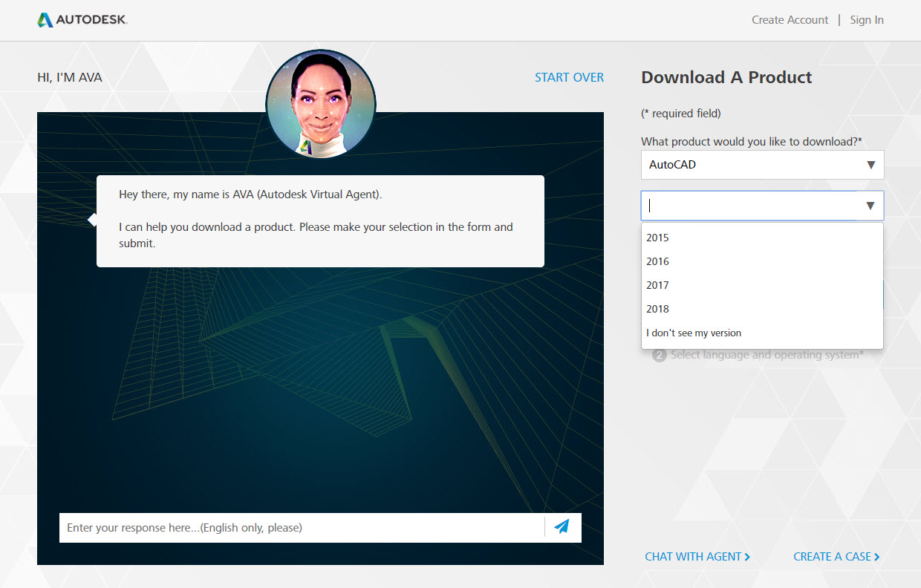Click "What product would you like to download?" label
921x588 pixels.
752,141
